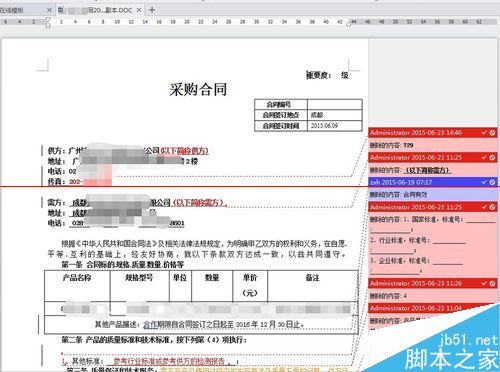500x372 pixels.
Task: Accept the revision deleting （以下简称需方）
Action: (484, 157)
